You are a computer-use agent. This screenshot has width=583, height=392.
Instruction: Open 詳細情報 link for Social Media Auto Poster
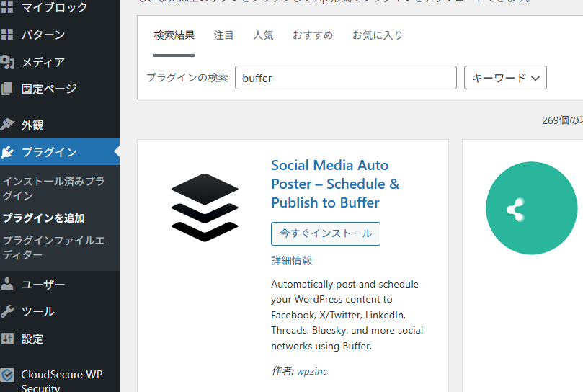click(292, 261)
